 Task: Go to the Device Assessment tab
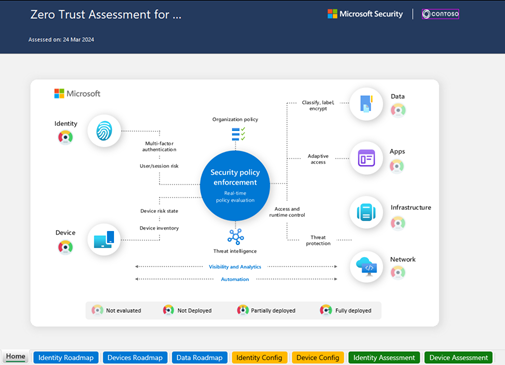pos(458,358)
